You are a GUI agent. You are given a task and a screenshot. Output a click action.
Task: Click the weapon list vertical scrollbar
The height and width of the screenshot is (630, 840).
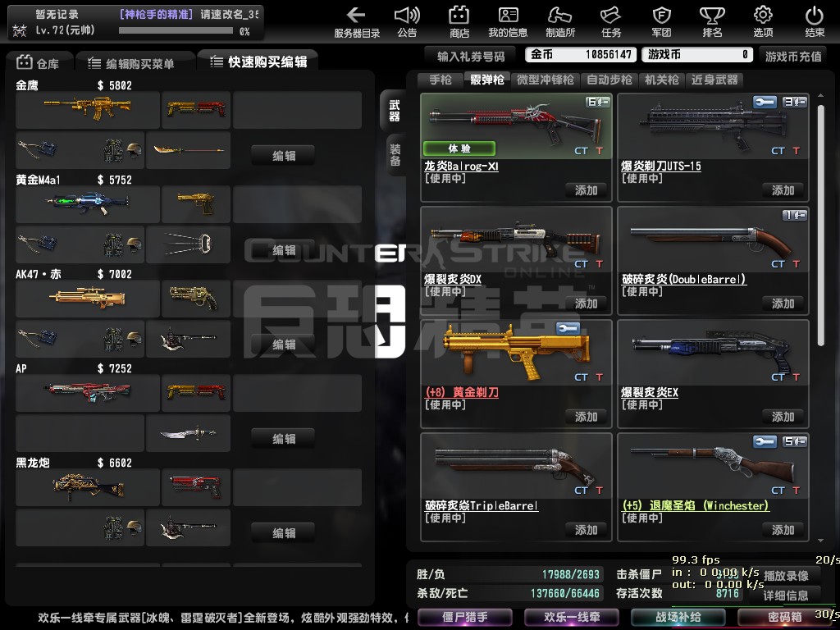coord(820,225)
